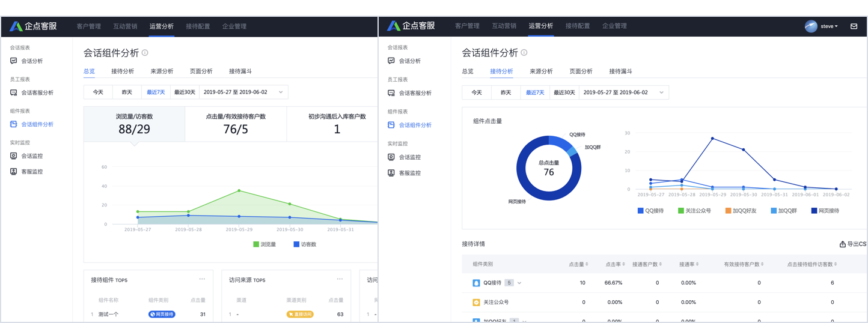Image resolution: width=868 pixels, height=323 pixels.
Task: Toggle 浏览量 legend in the left window chart
Action: (264, 244)
